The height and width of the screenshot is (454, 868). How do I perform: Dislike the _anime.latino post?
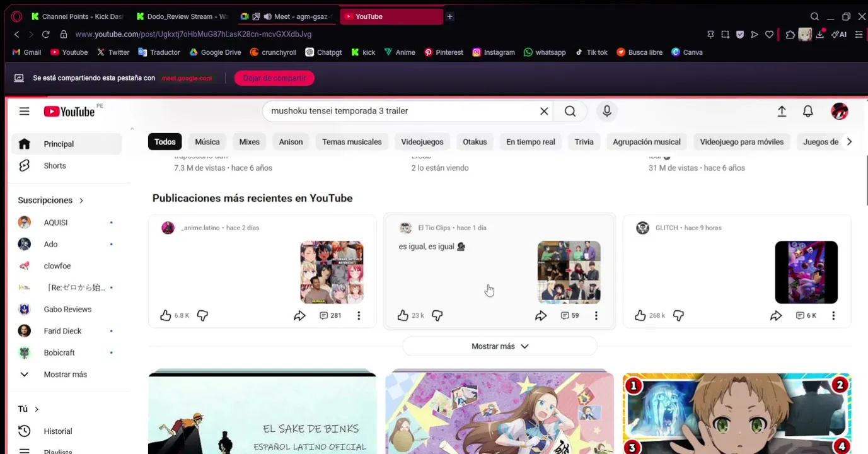202,315
